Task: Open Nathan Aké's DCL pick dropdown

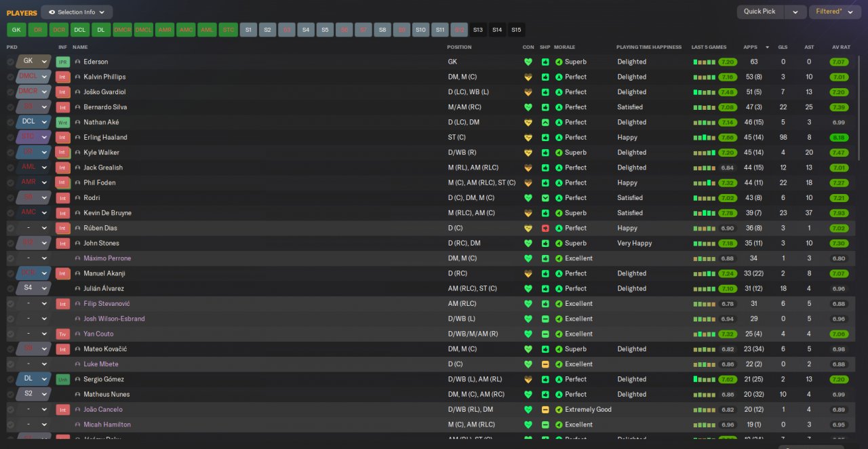Action: [x=34, y=122]
